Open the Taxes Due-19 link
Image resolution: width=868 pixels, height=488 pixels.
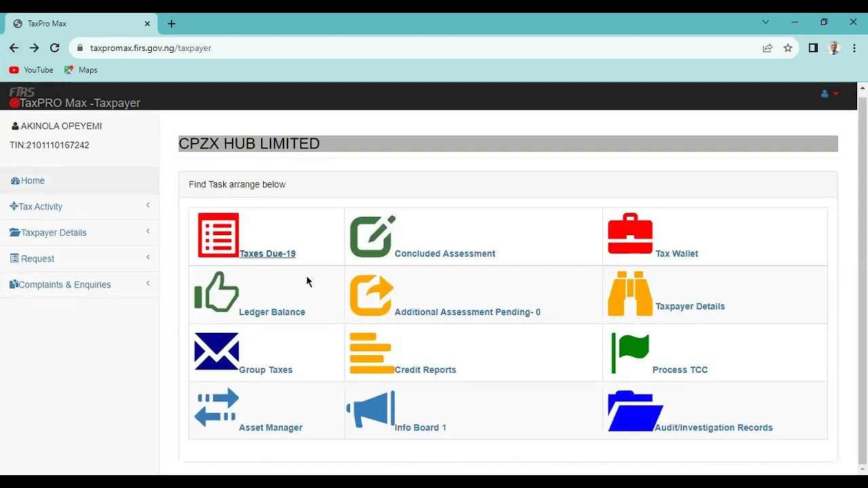267,253
